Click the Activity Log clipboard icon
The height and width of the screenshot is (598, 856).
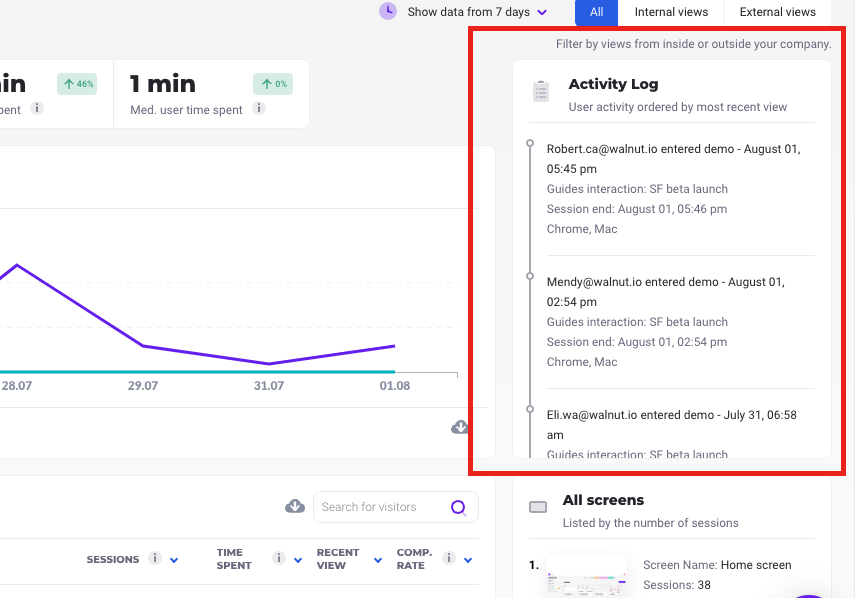(540, 91)
